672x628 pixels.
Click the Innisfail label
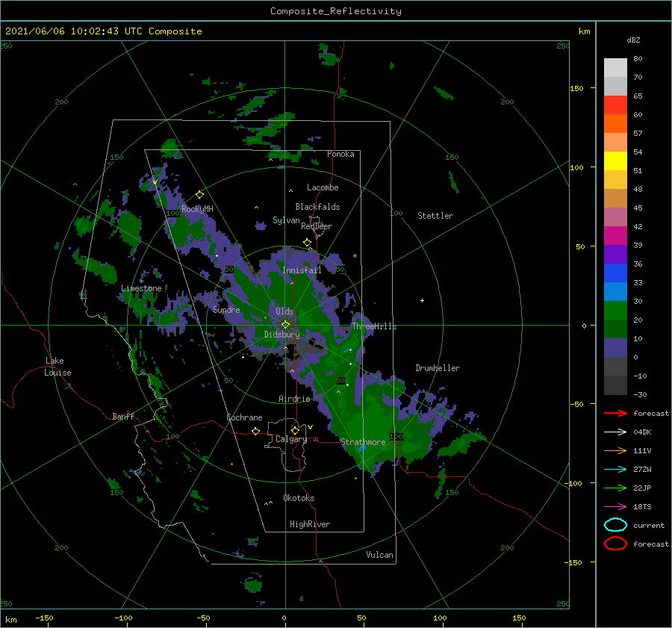coord(302,270)
